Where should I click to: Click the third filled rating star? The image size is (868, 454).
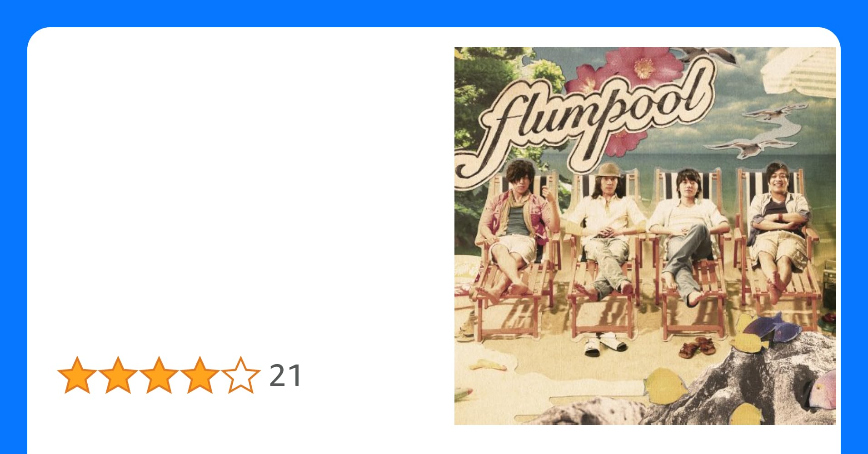click(159, 375)
